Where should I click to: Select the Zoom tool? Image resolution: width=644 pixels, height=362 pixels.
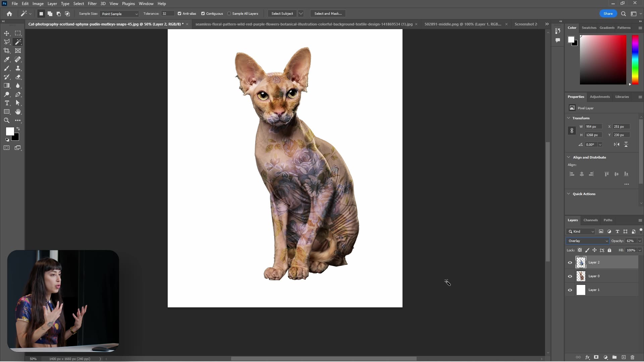(x=7, y=120)
